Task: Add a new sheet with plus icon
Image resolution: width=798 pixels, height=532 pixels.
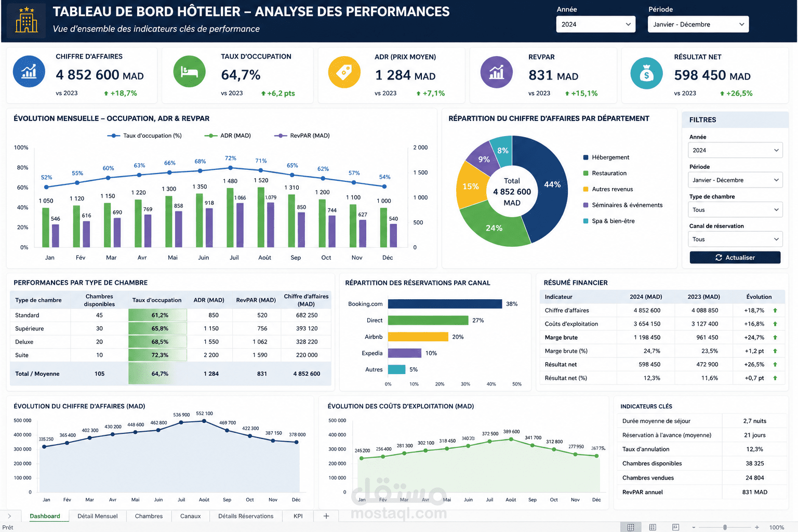Action: point(326,516)
